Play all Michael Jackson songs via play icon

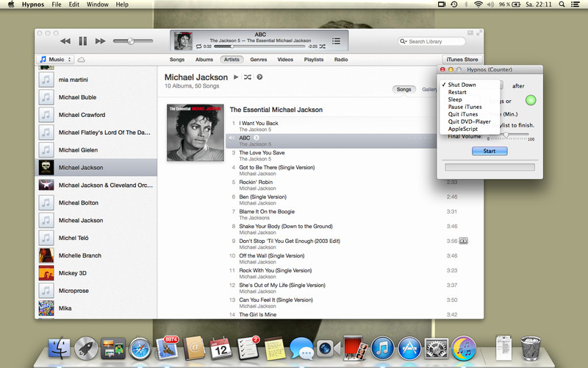tap(236, 77)
